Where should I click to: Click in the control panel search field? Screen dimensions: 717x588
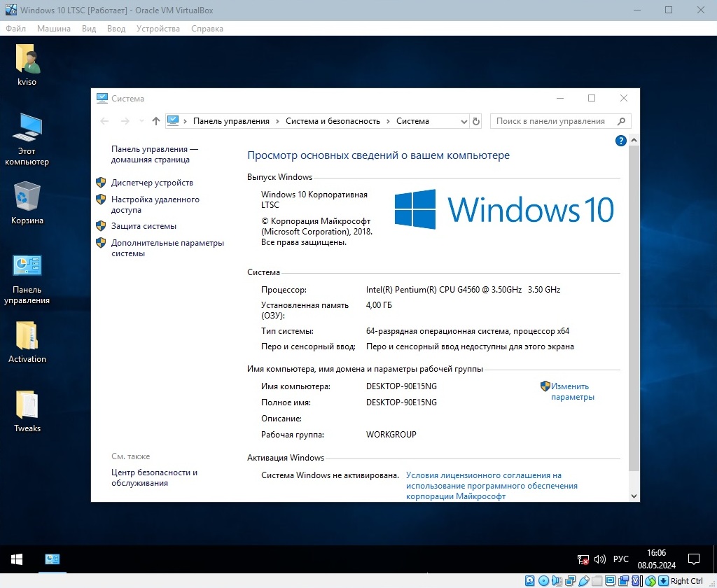[553, 121]
